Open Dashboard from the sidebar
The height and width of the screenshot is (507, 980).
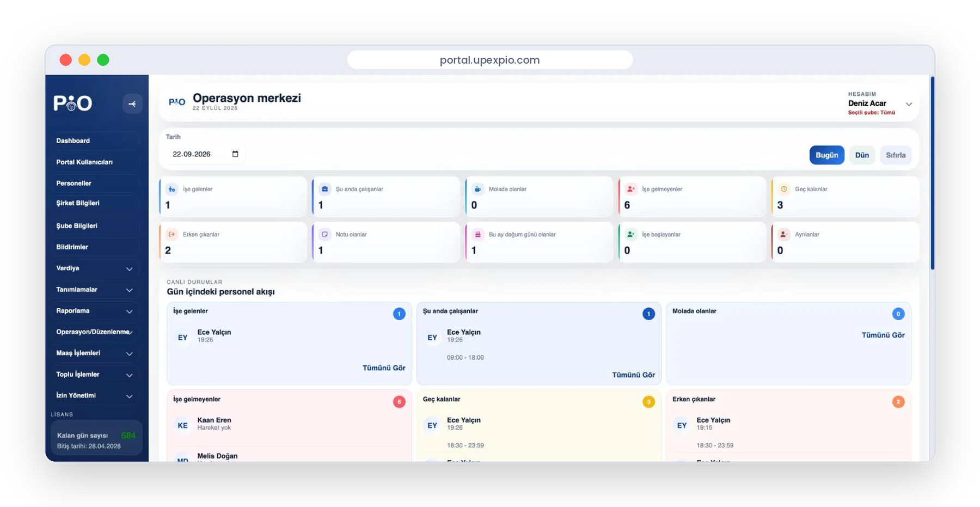coord(94,141)
